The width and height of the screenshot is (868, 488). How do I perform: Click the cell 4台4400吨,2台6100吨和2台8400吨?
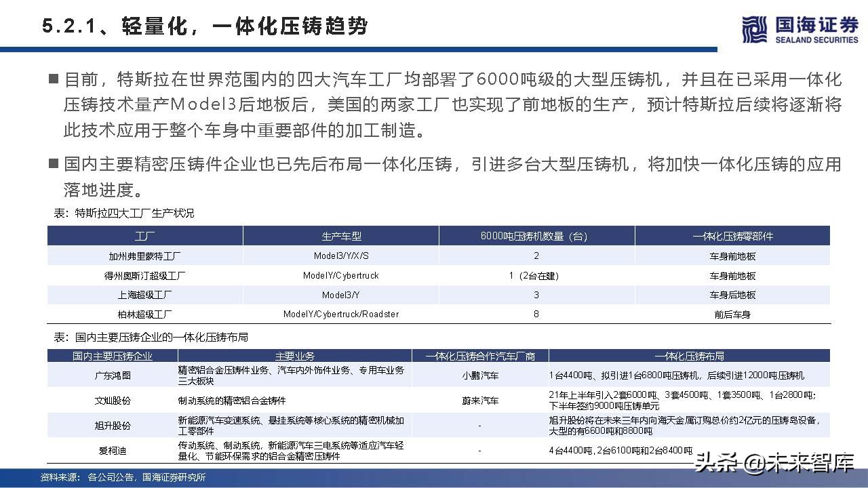tap(689, 451)
